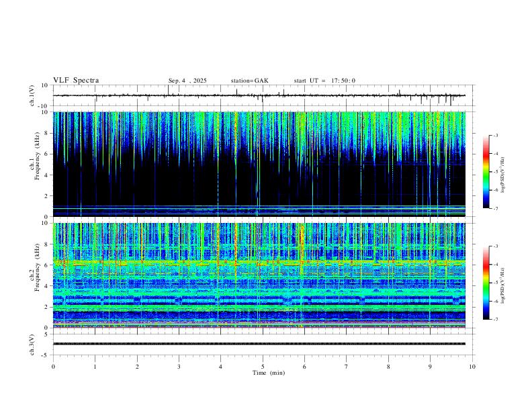Click the '-7' tick on ch.2 colorbar

click(x=496, y=320)
